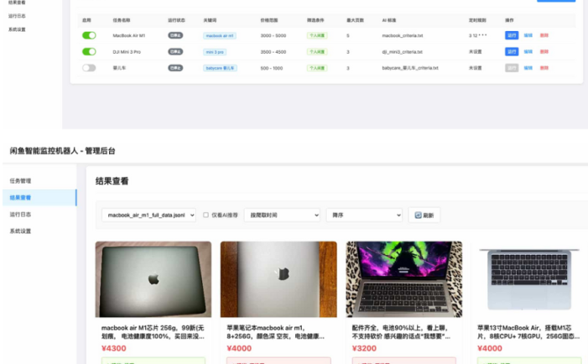Open 任务管理 in the results-page sidebar

(x=20, y=180)
